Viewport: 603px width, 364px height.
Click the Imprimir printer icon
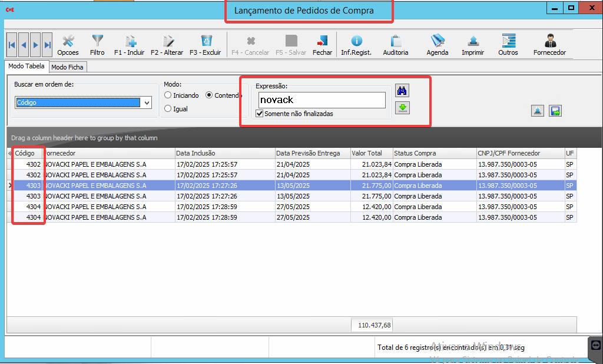coord(473,42)
